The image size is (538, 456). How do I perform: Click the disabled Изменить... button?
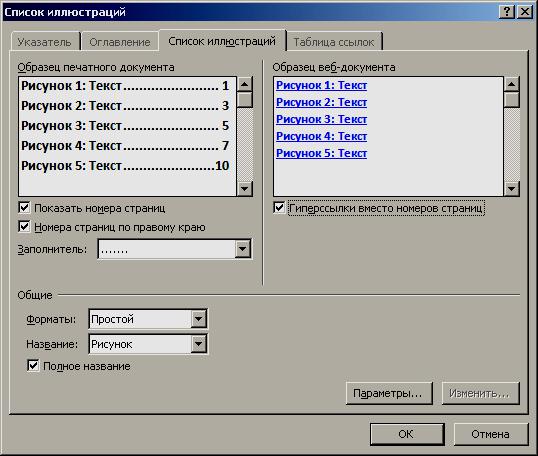coord(480,393)
